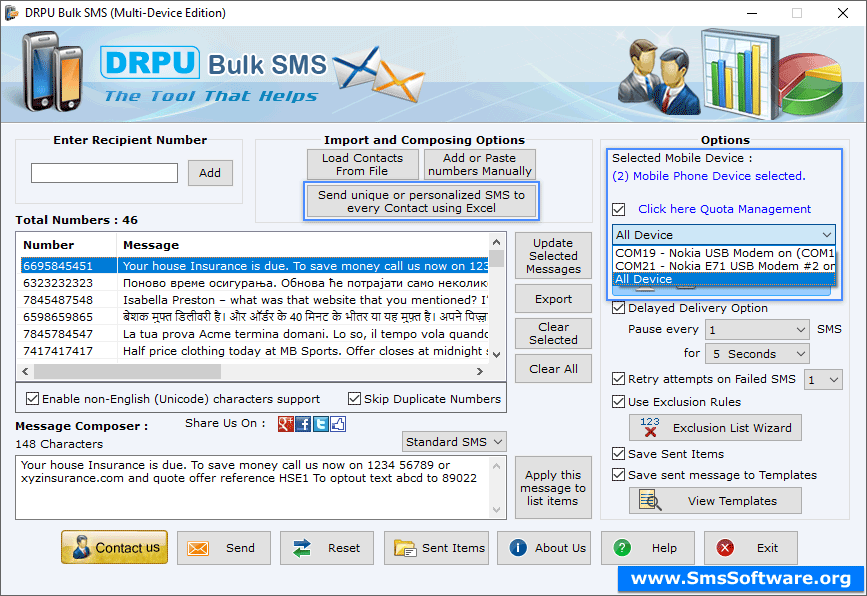The width and height of the screenshot is (867, 596).
Task: Click the message list scroll-up arrow
Action: [x=497, y=242]
